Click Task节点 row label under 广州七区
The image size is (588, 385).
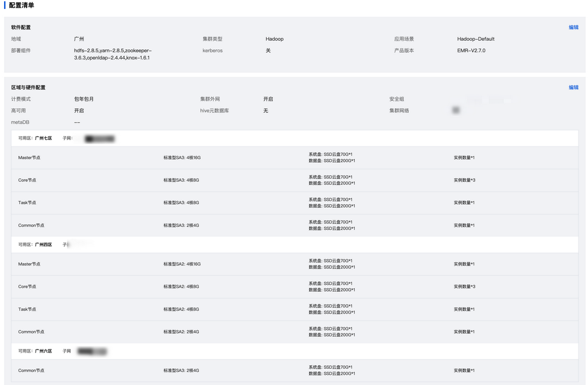tap(28, 203)
